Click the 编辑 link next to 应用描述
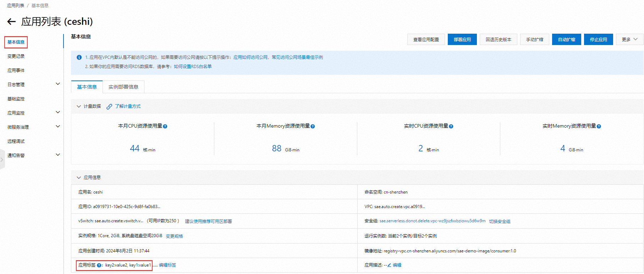Viewport: 644px width, 274px height. click(x=397, y=265)
